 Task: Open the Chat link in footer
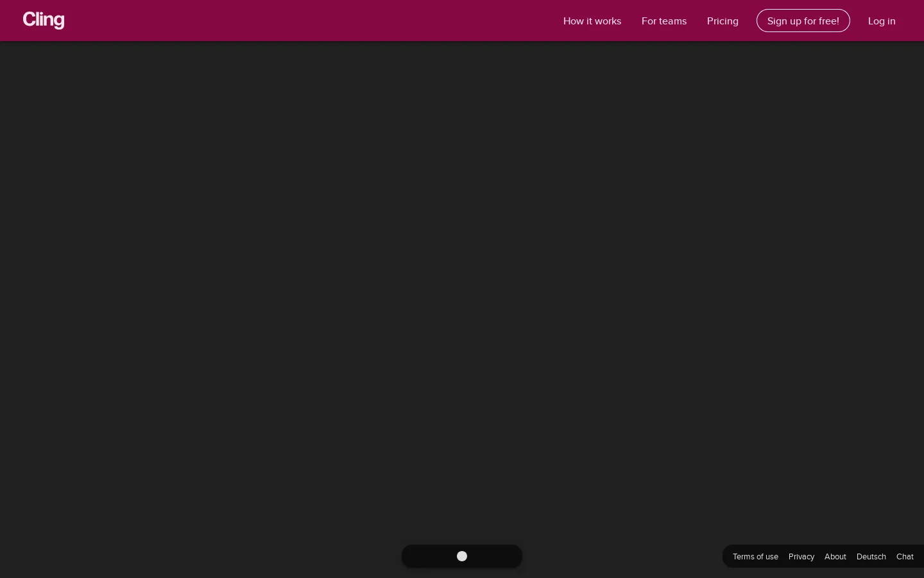point(905,557)
